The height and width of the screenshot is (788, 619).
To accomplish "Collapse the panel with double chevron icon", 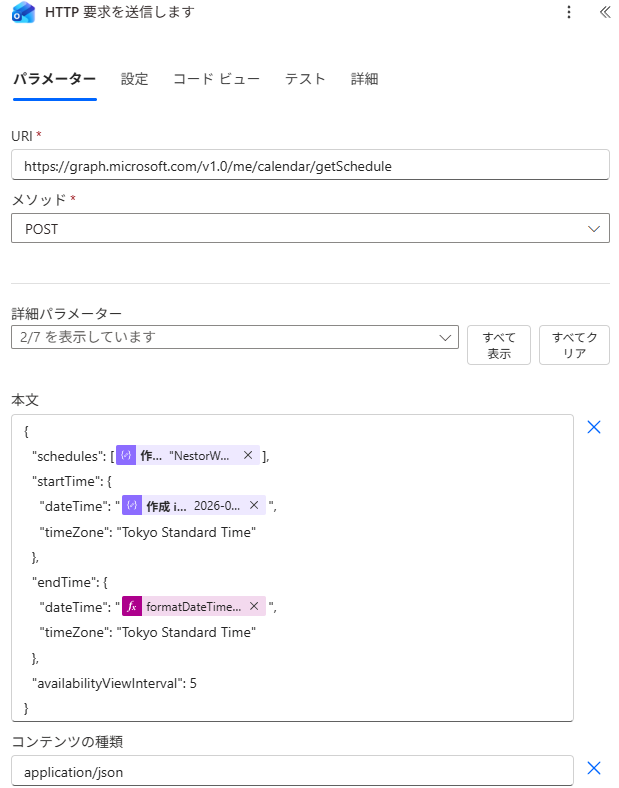I will coord(604,12).
